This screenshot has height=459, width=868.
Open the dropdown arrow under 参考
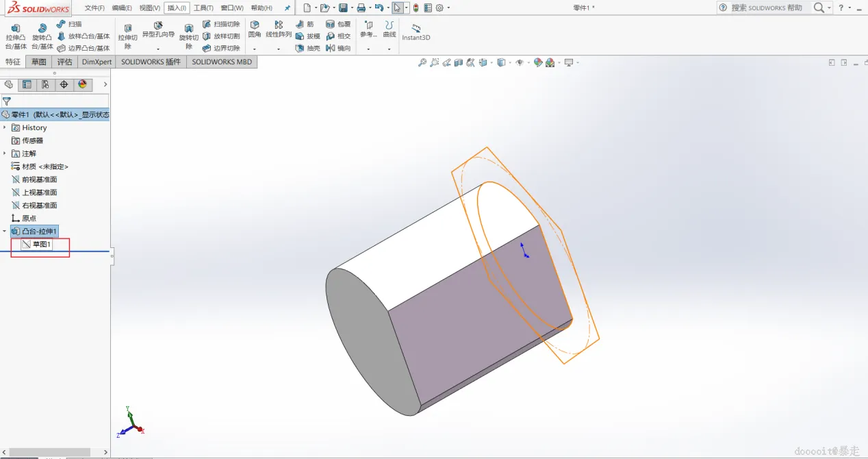[369, 49]
